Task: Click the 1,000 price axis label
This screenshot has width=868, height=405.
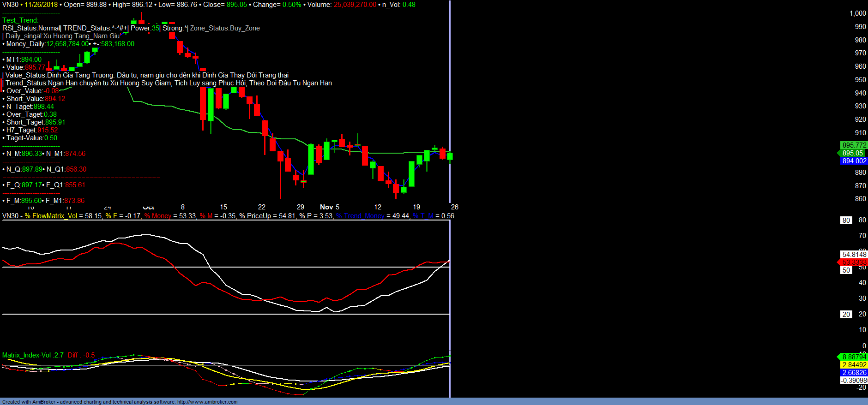Action: [857, 13]
